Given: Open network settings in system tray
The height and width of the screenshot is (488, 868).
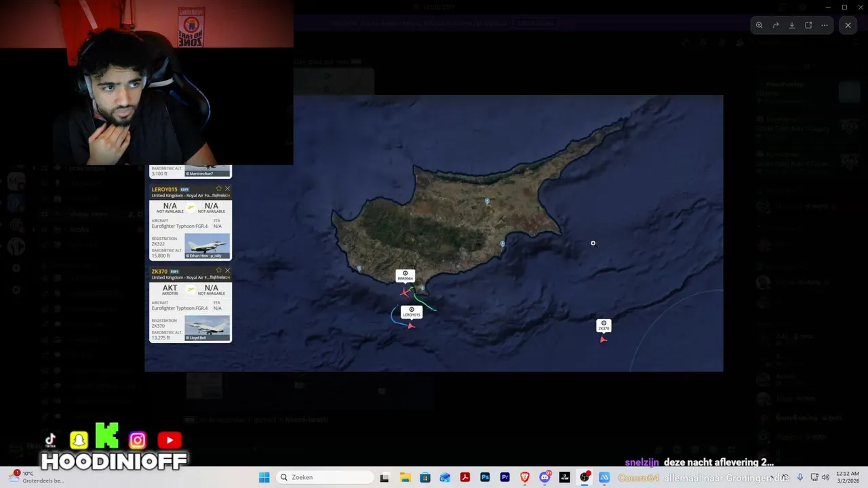Looking at the screenshot, I should click(814, 477).
